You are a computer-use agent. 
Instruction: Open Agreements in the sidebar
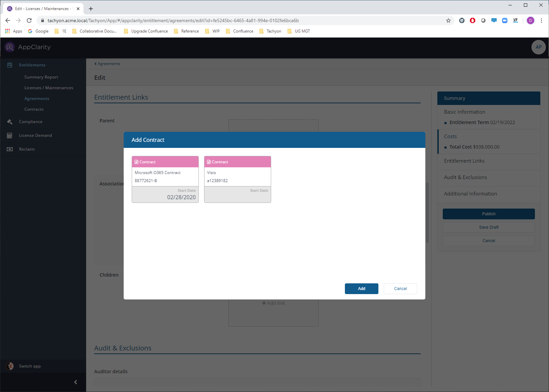[37, 99]
